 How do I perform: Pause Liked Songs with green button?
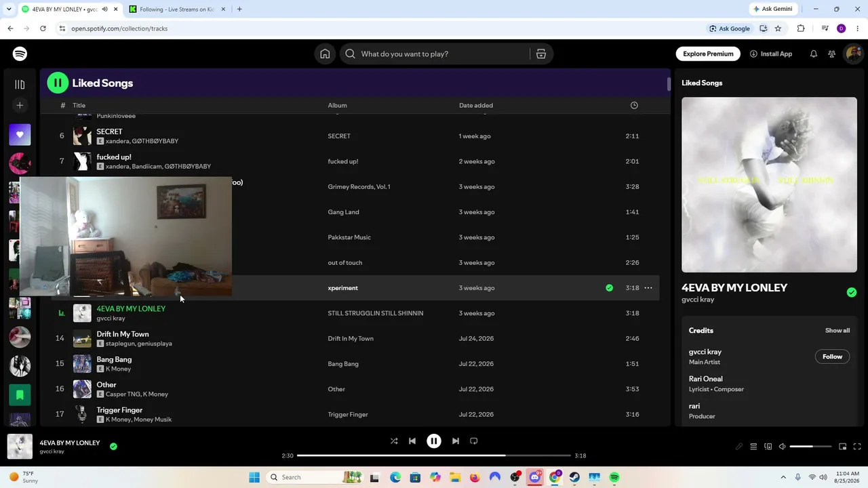click(58, 83)
